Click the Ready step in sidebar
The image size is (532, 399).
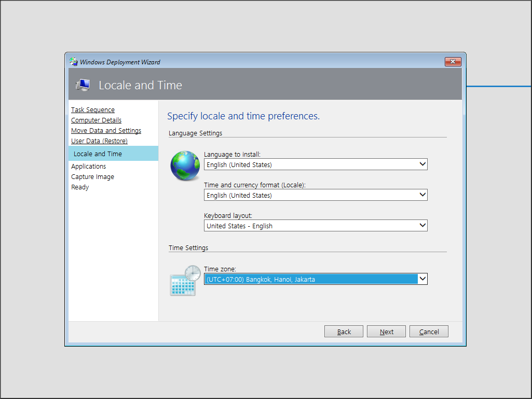[80, 187]
